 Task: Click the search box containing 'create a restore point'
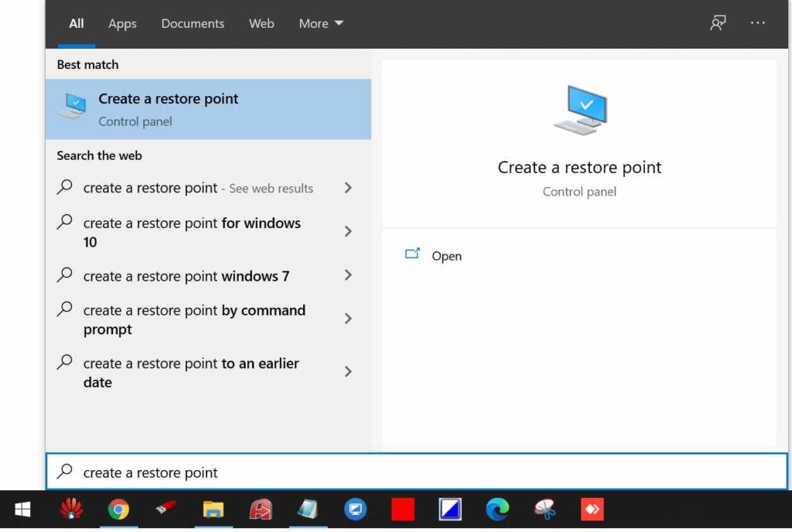click(x=417, y=472)
